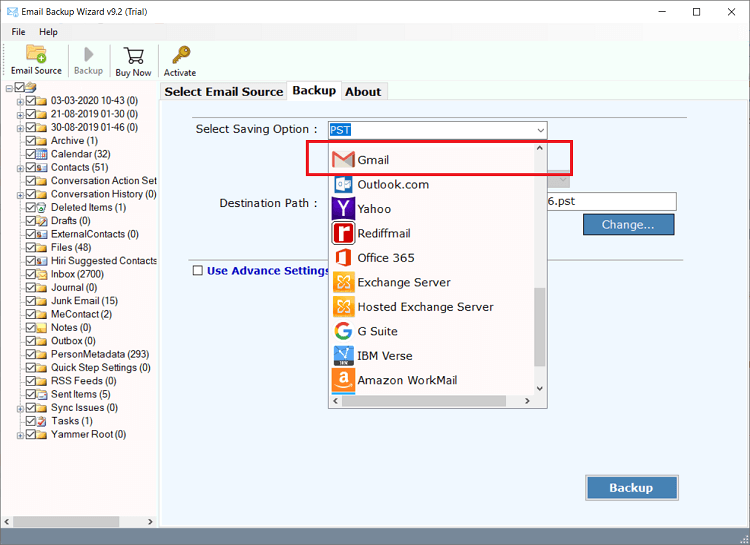
Task: Click the blue Backup button
Action: (631, 488)
